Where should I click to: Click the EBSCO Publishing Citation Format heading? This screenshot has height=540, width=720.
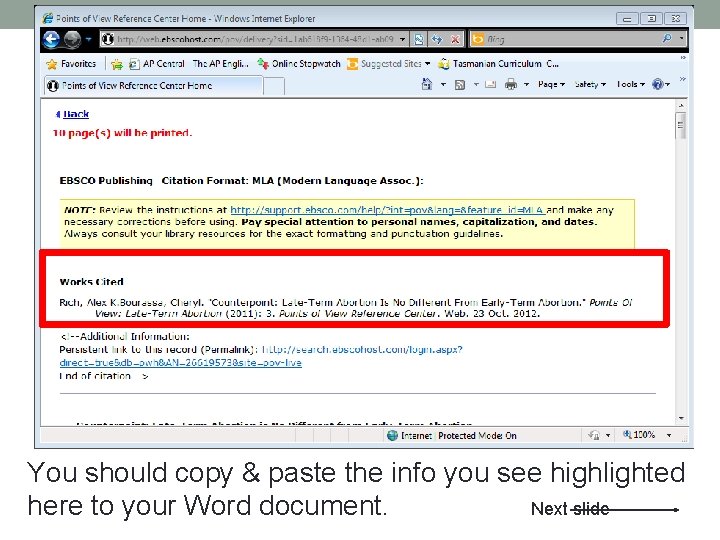[242, 180]
